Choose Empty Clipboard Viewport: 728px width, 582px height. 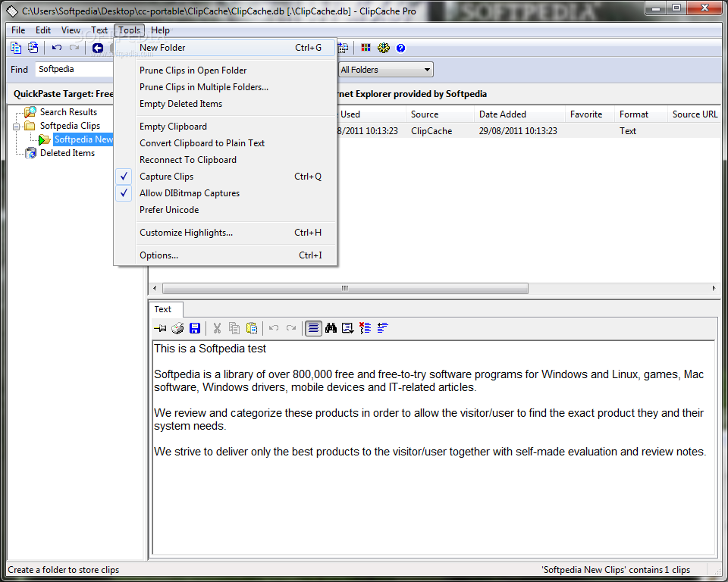[x=225, y=127]
